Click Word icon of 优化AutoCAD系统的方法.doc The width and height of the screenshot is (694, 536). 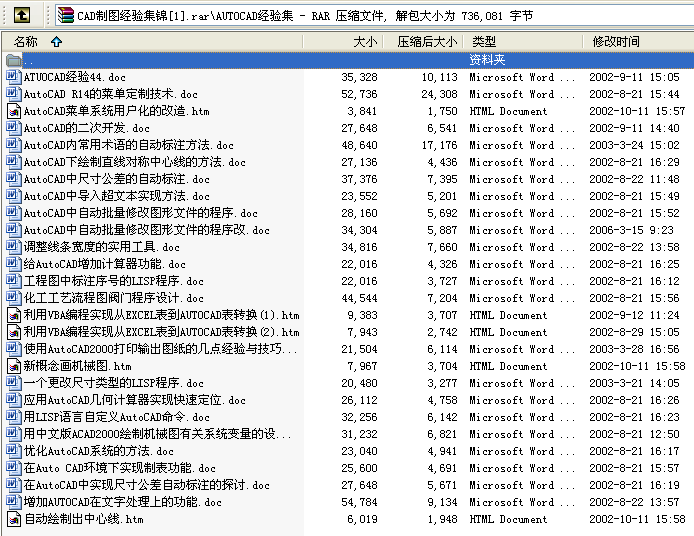14,451
